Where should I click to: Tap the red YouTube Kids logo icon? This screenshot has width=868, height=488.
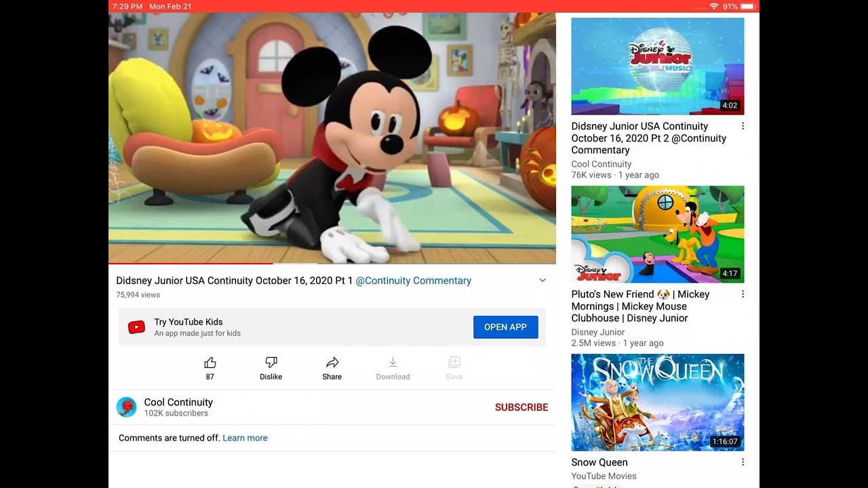coord(136,327)
